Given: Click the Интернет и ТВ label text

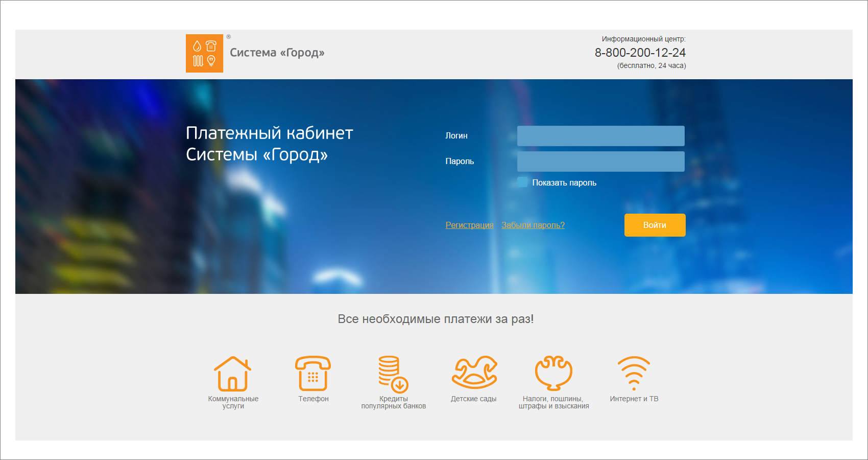Looking at the screenshot, I should pyautogui.click(x=634, y=399).
